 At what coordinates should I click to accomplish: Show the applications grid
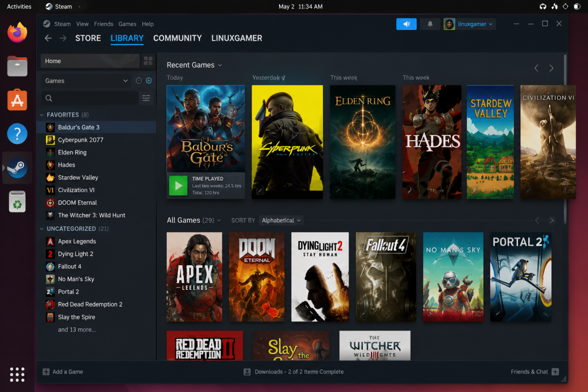point(17,374)
